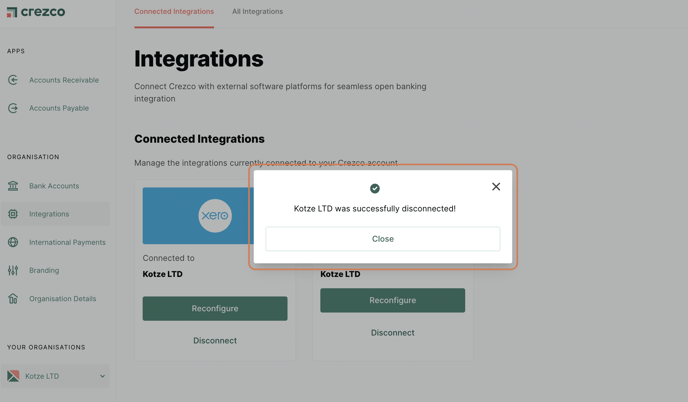Screen dimensions: 688x402
Task: Click the green success checkmark icon
Action: click(375, 188)
